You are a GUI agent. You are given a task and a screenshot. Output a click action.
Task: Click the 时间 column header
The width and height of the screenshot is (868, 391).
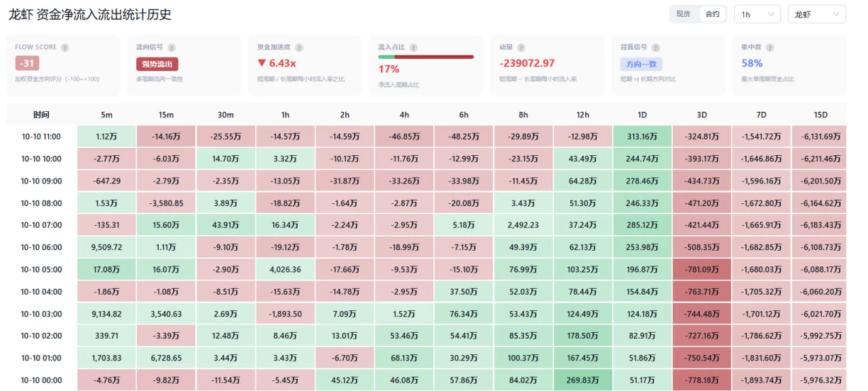(x=41, y=115)
